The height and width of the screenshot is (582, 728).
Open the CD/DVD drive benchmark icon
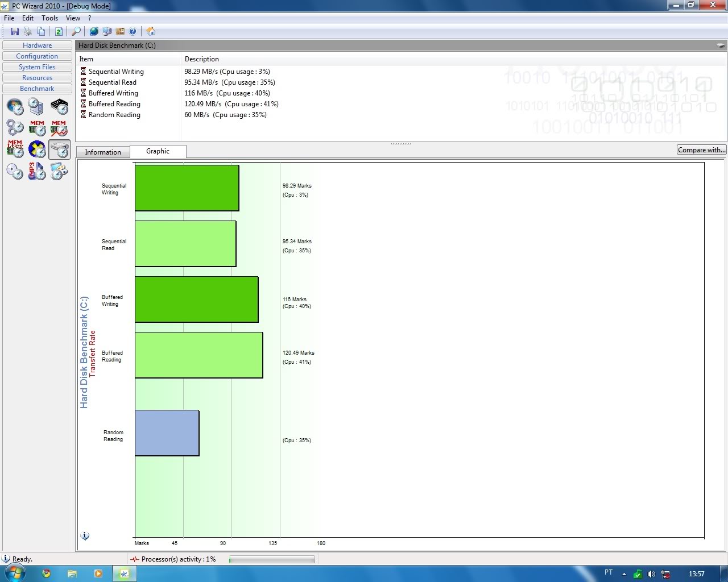[x=15, y=171]
